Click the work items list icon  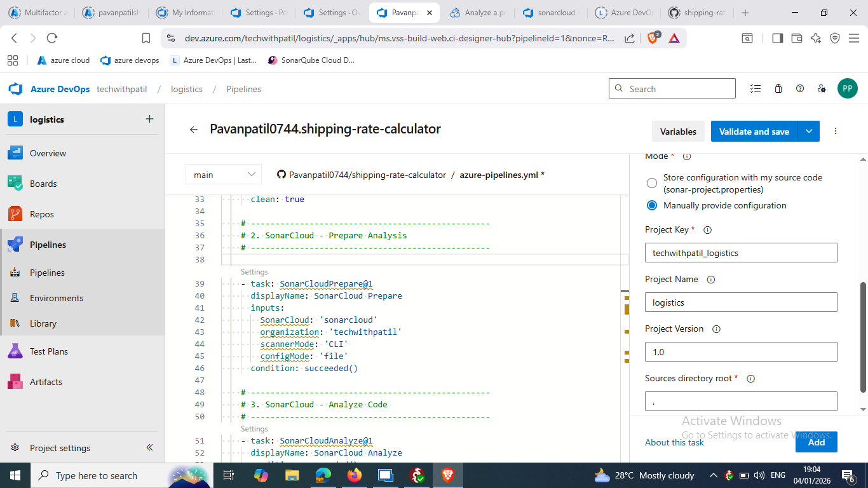(x=756, y=89)
